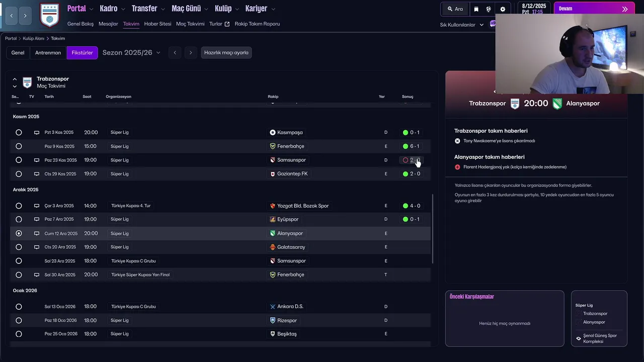This screenshot has height=362, width=644.
Task: Click Kulüp Alanı breadcrumb link
Action: pyautogui.click(x=34, y=38)
